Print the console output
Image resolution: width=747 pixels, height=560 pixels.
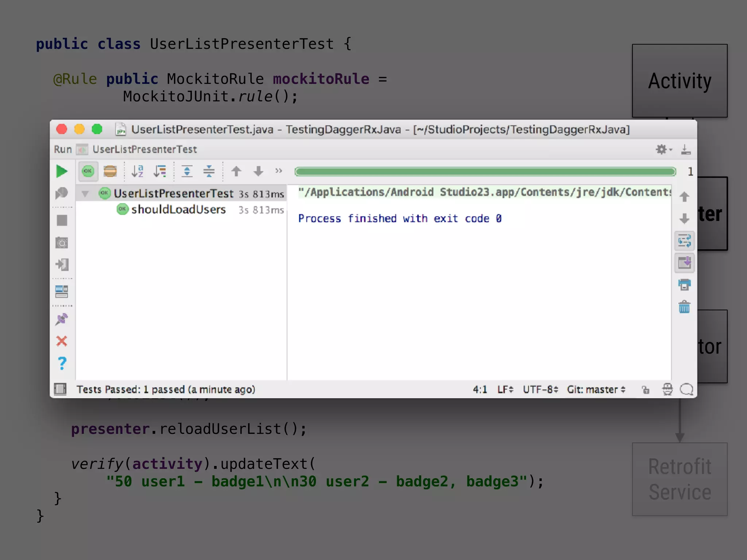684,285
